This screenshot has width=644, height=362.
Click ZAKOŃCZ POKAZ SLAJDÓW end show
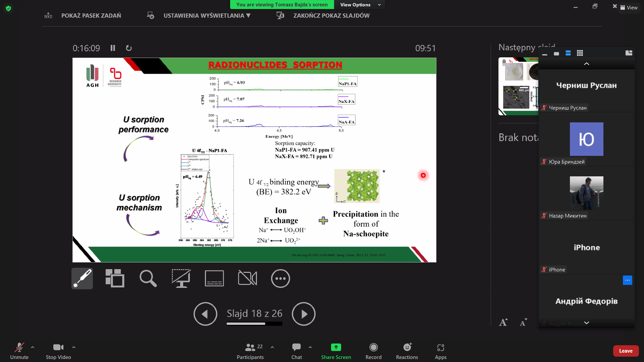point(331,15)
